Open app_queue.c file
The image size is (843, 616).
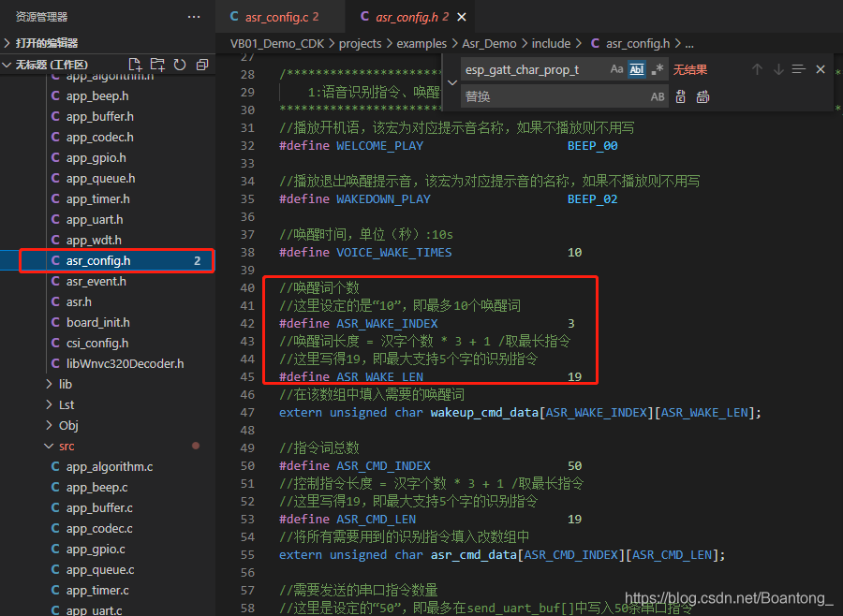[108, 570]
